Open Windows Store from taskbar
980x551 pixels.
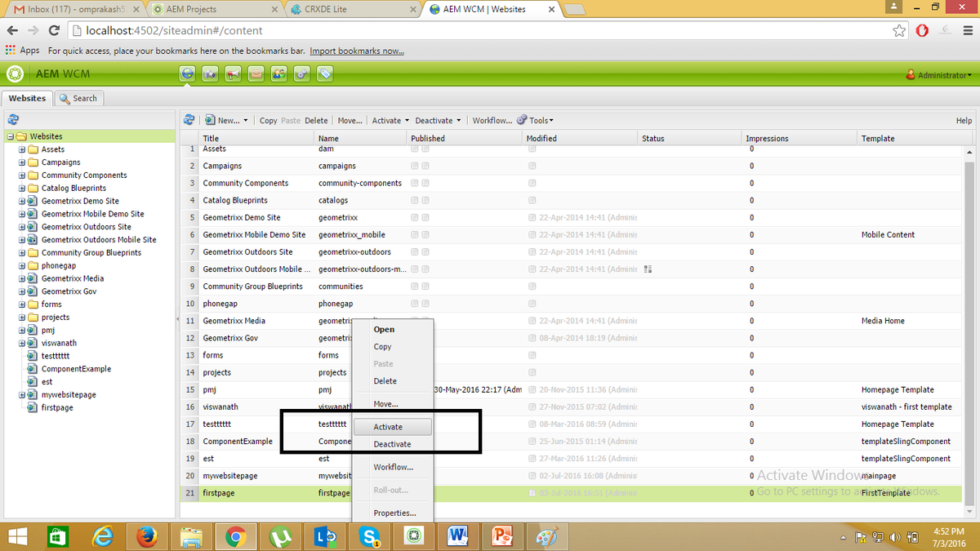(58, 536)
